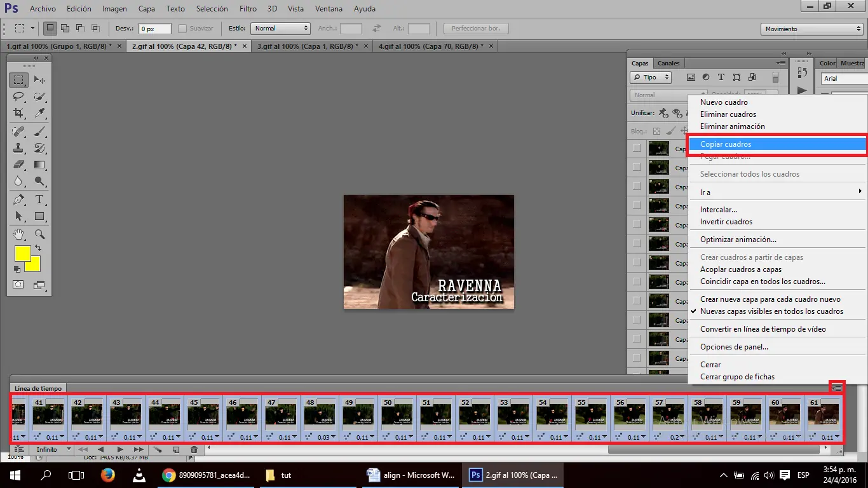The width and height of the screenshot is (868, 488).
Task: Toggle visibility of the top layer
Action: pyautogui.click(x=637, y=149)
